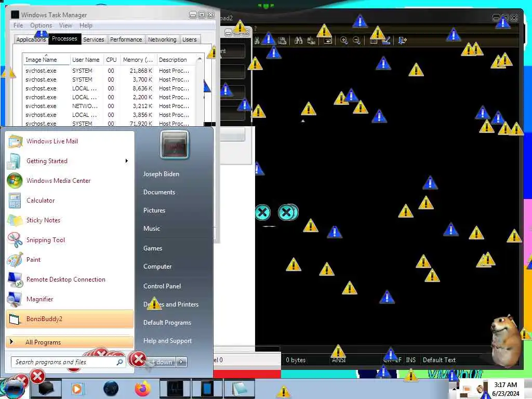The image size is (532, 399).
Task: Open Default Programs
Action: click(x=167, y=322)
